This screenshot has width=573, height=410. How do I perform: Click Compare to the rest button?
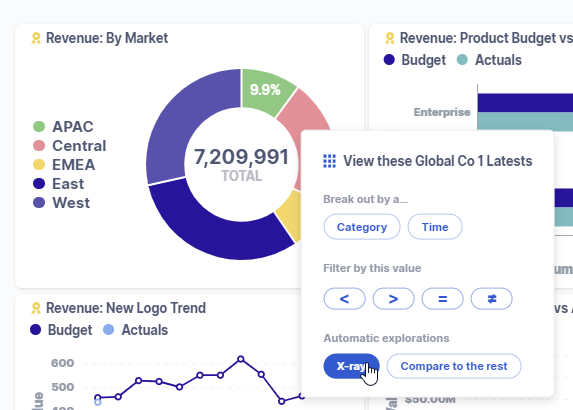click(x=454, y=366)
